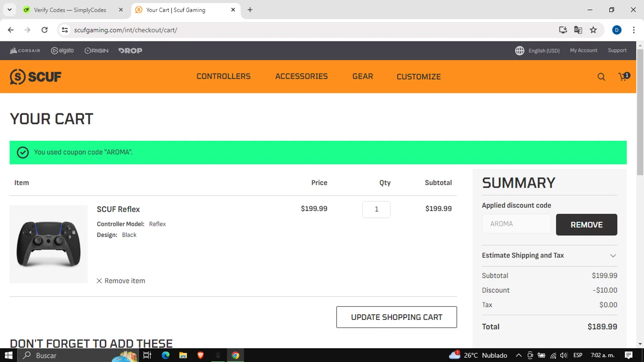Open Windows Start menu
This screenshot has width=644, height=362.
(x=9, y=355)
